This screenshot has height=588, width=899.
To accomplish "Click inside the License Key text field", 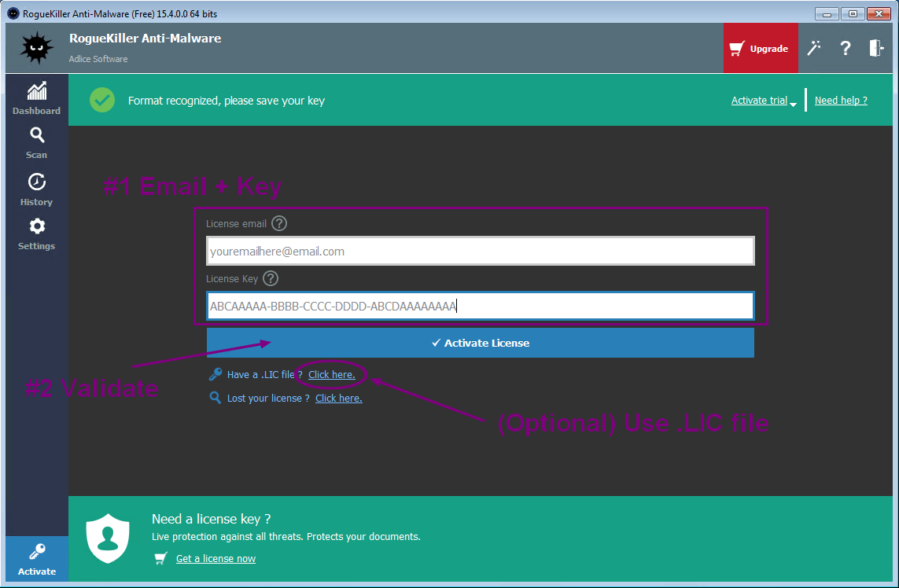I will [480, 307].
